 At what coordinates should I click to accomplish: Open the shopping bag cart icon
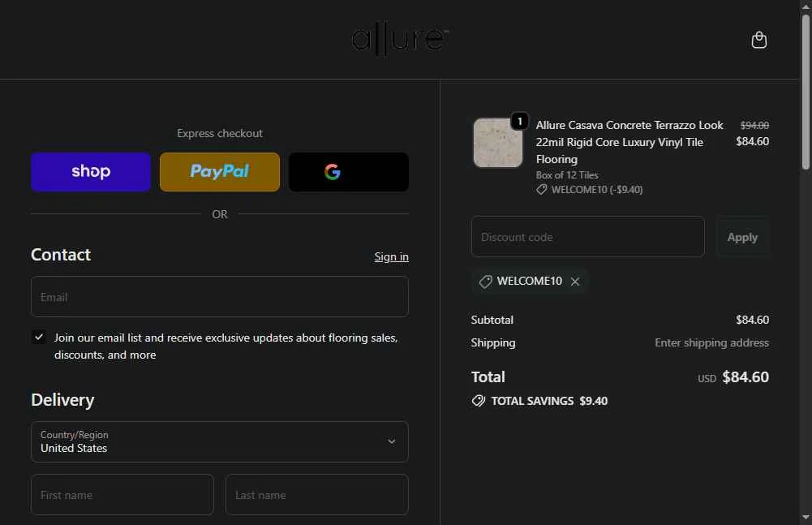(758, 40)
